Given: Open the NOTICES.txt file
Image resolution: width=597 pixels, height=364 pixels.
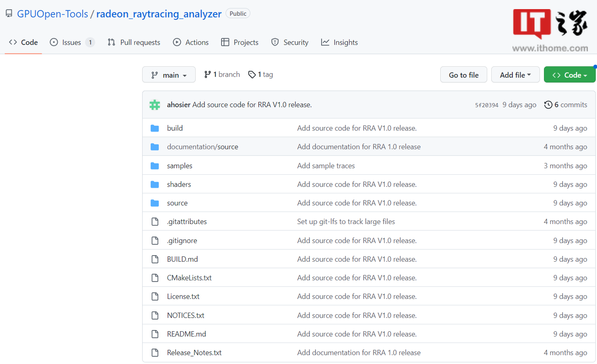Looking at the screenshot, I should pyautogui.click(x=186, y=316).
